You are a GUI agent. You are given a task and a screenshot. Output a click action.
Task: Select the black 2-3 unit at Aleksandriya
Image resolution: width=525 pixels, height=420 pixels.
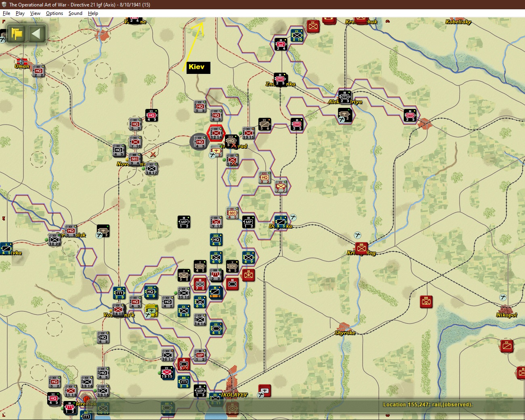click(x=344, y=97)
